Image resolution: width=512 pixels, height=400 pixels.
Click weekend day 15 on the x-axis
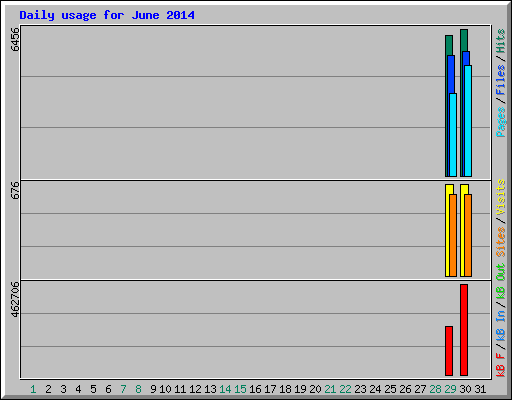pyautogui.click(x=240, y=389)
